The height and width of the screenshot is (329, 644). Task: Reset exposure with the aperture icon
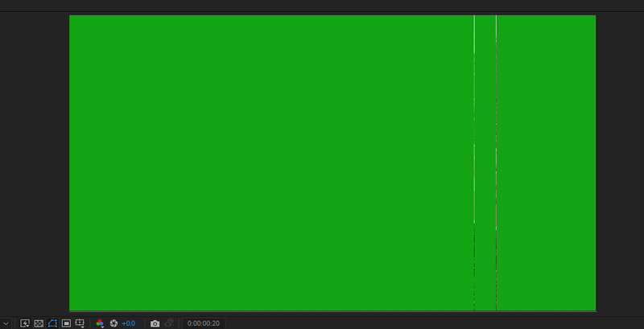[114, 323]
